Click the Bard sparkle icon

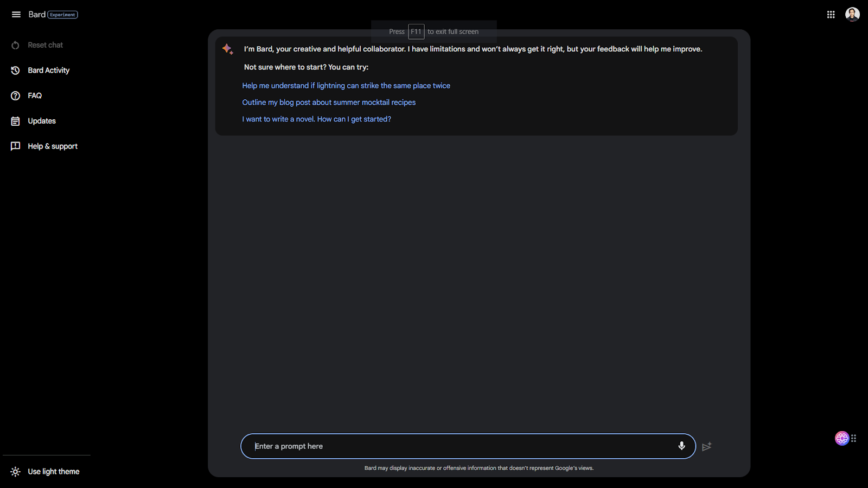[228, 49]
